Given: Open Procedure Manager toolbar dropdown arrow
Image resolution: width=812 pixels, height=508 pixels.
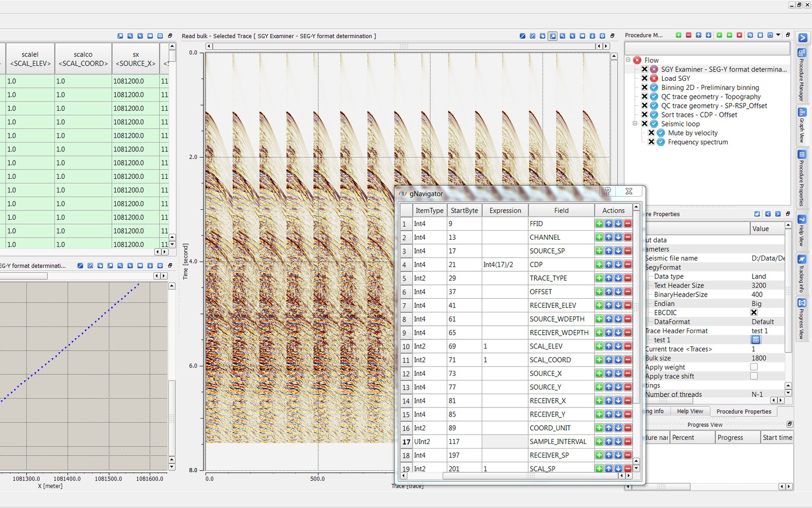Looking at the screenshot, I should (779, 35).
